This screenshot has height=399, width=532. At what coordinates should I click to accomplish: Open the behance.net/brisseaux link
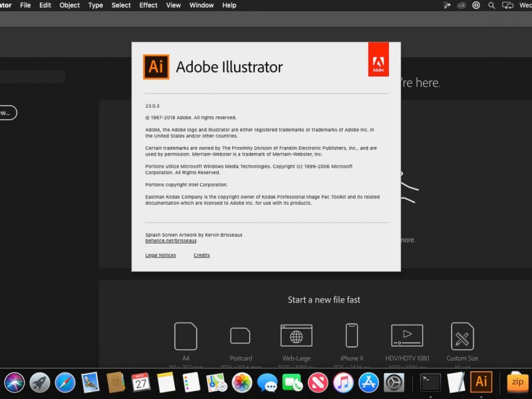pyautogui.click(x=171, y=241)
